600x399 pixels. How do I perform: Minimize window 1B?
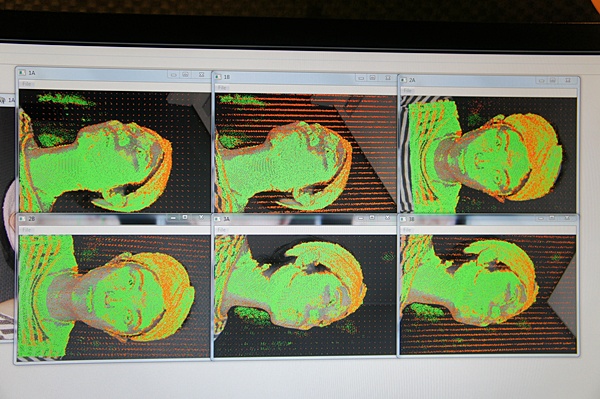coord(361,78)
